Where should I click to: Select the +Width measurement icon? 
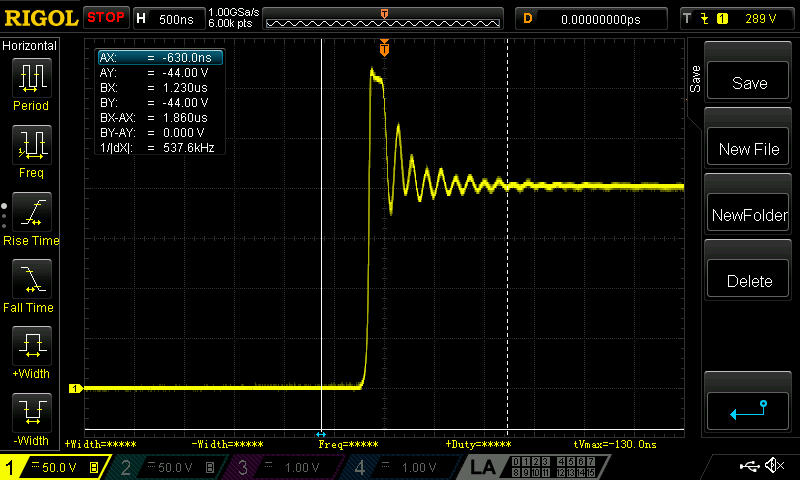point(32,346)
